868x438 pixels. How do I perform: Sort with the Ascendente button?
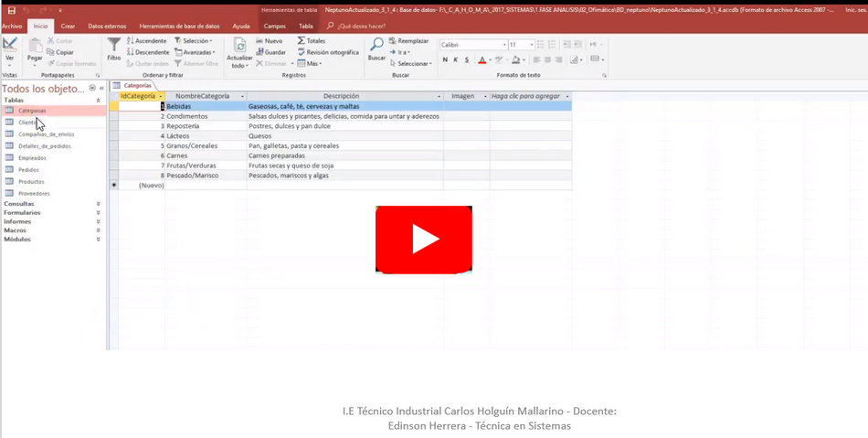[147, 41]
